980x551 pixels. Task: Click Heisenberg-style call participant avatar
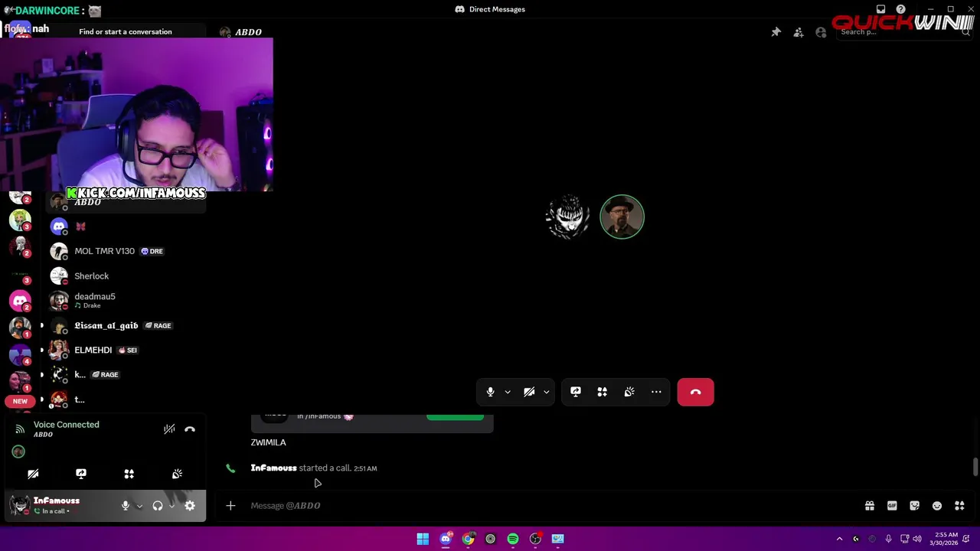(622, 217)
